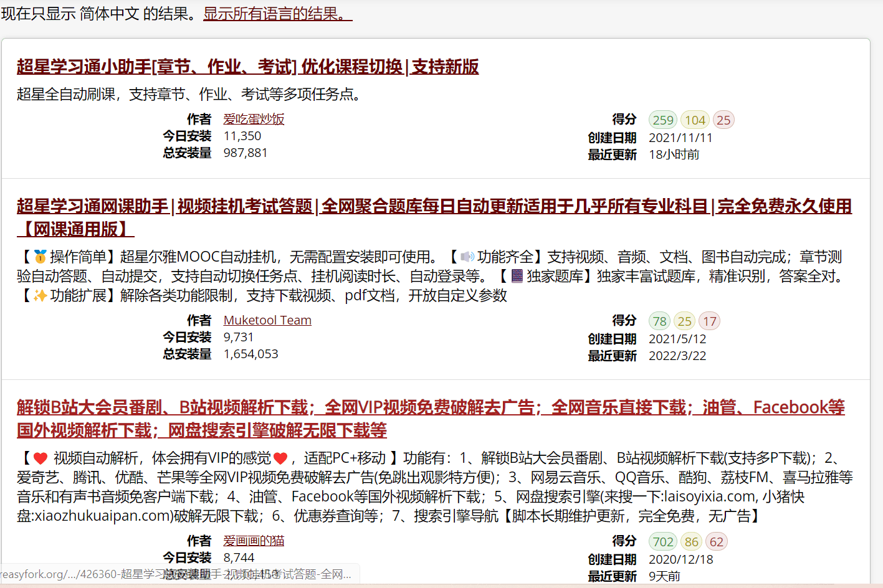
Task: Open author profile 爱吃蛋炒饭
Action: pyautogui.click(x=254, y=119)
